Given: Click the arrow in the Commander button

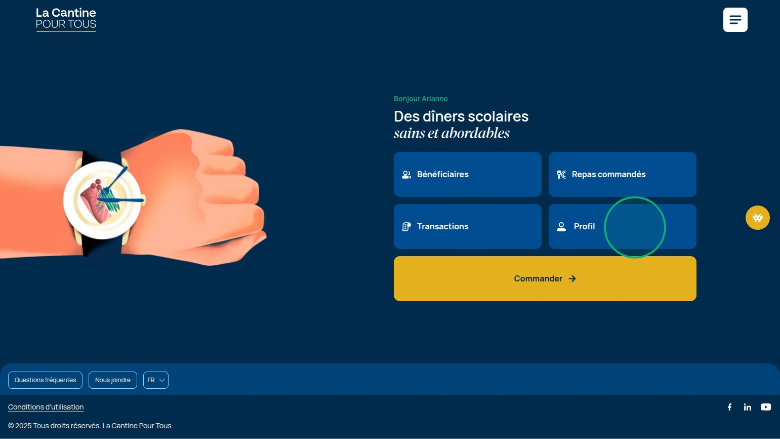Looking at the screenshot, I should [572, 279].
